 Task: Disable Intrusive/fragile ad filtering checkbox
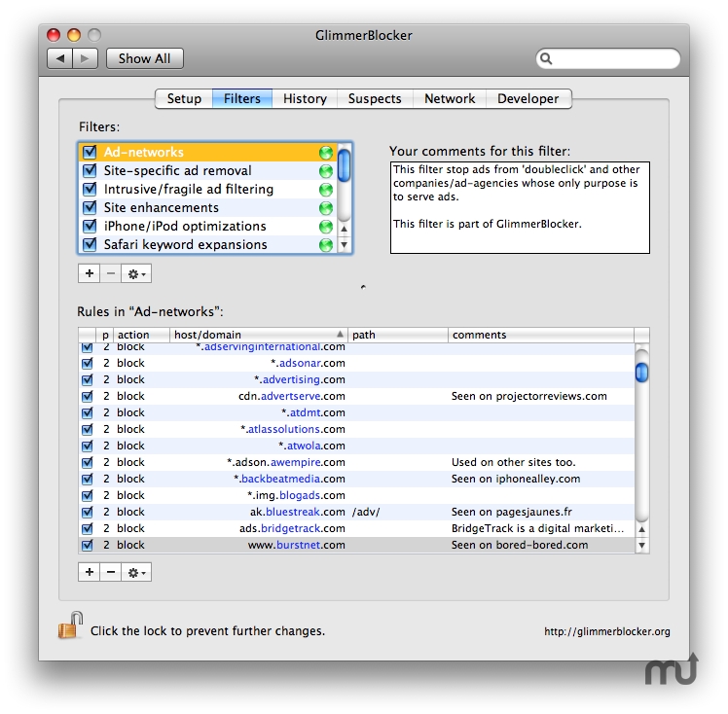pos(90,190)
